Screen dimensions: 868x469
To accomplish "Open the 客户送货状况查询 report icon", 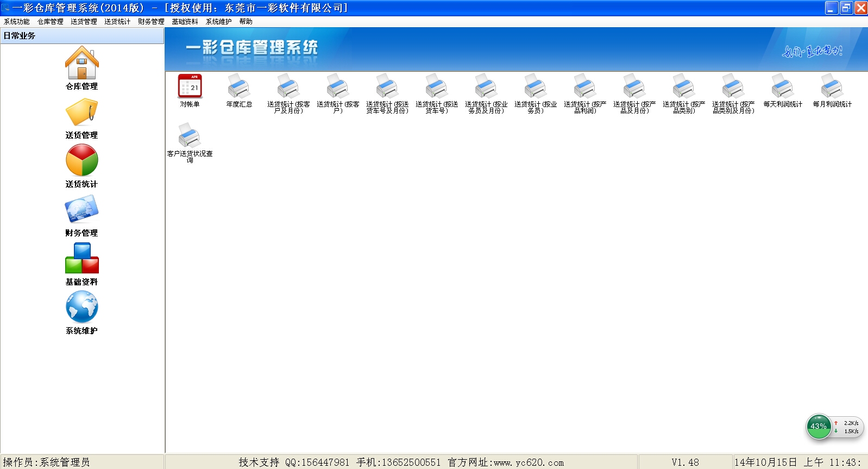I will [190, 135].
